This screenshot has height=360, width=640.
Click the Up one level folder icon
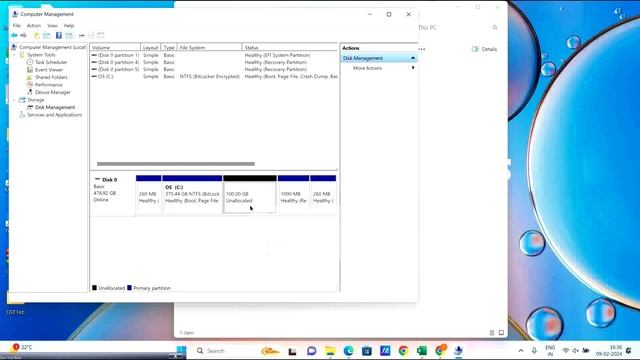click(37, 36)
